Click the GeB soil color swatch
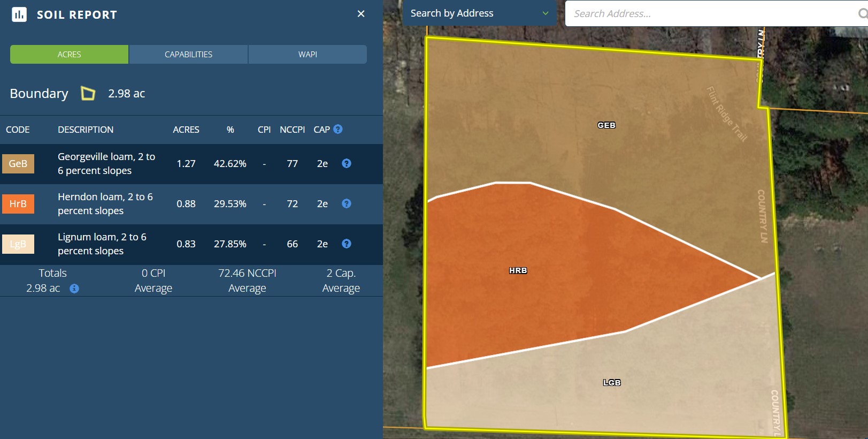Viewport: 868px width, 439px height. pyautogui.click(x=18, y=164)
